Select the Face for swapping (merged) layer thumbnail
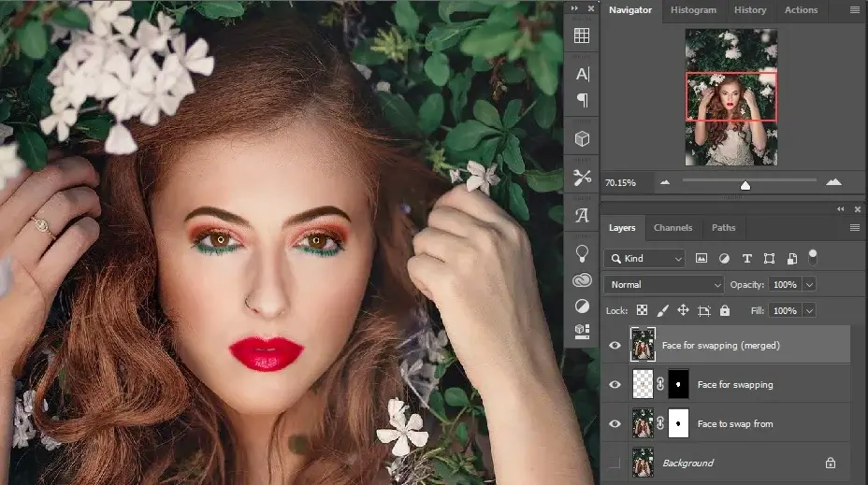This screenshot has width=868, height=485. pyautogui.click(x=643, y=345)
